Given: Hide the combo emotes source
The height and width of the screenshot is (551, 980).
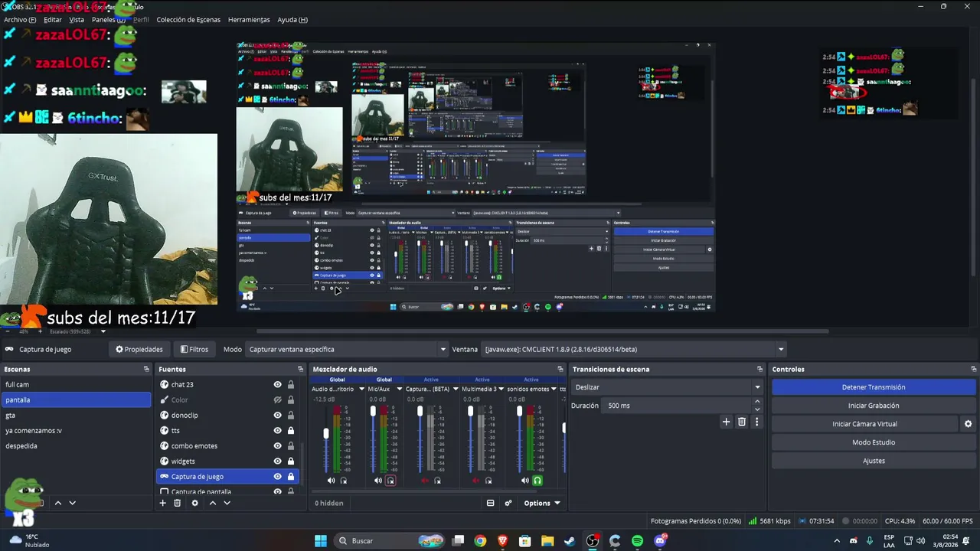Looking at the screenshot, I should (x=277, y=445).
